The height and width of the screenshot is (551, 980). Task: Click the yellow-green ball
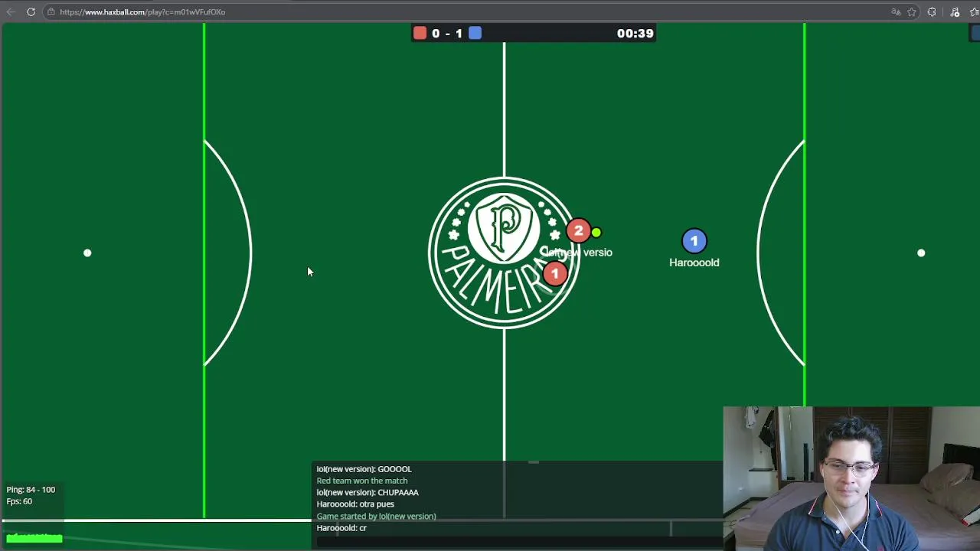coord(596,232)
